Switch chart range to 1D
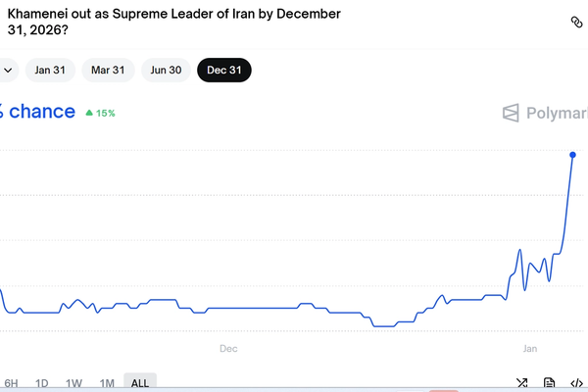Image resolution: width=588 pixels, height=392 pixels. pyautogui.click(x=42, y=383)
